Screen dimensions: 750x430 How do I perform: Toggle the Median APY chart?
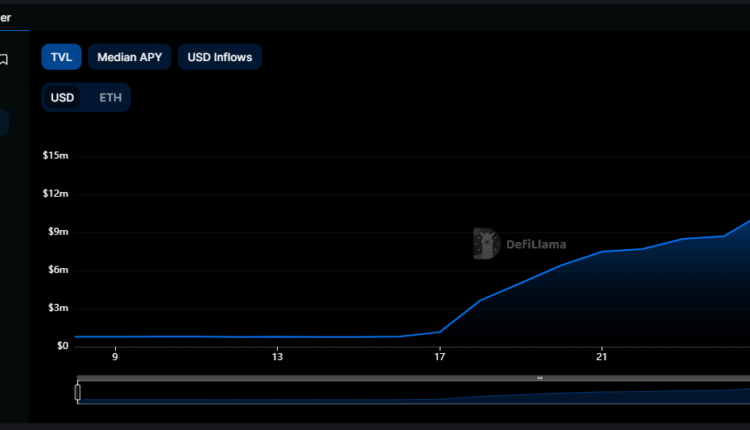pos(129,57)
